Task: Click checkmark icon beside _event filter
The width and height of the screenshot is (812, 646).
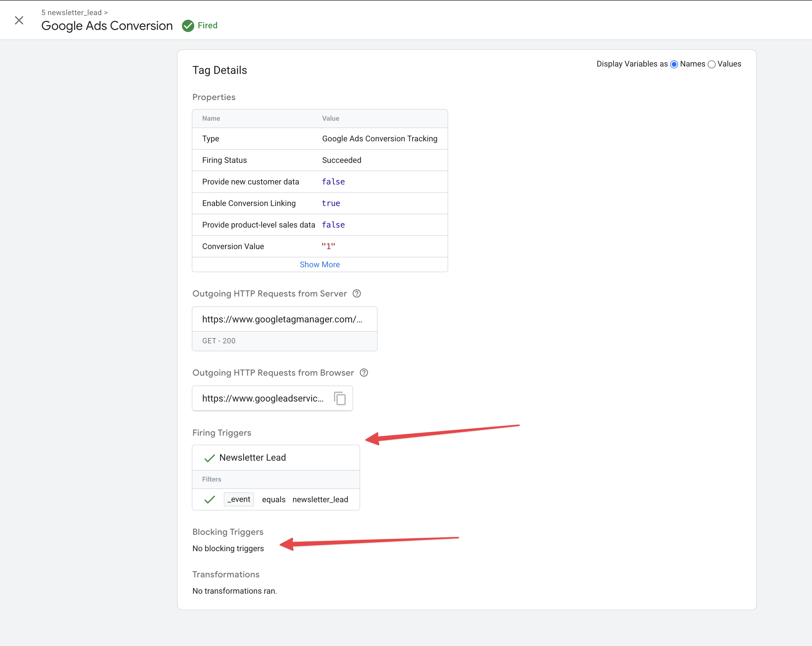Action: click(209, 499)
